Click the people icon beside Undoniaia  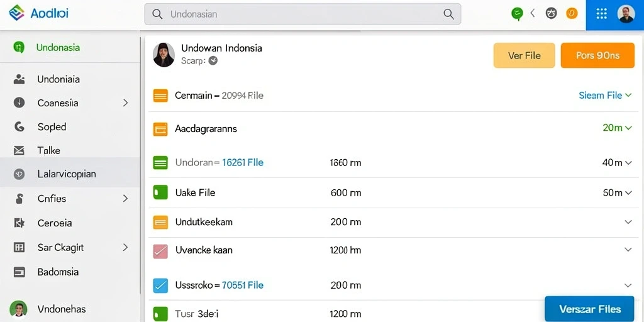coord(19,79)
